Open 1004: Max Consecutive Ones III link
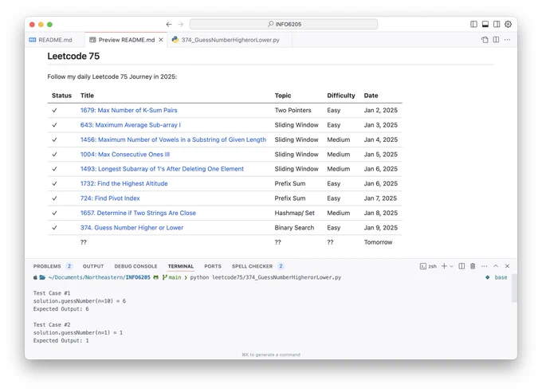The height and width of the screenshot is (392, 542). 125,155
